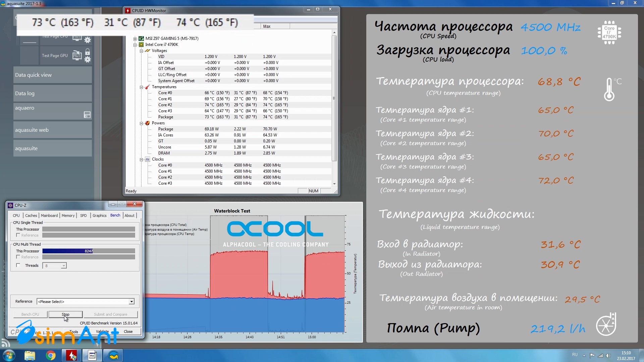
Task: Click the HWMonitor scroll down arrow
Action: click(x=334, y=184)
